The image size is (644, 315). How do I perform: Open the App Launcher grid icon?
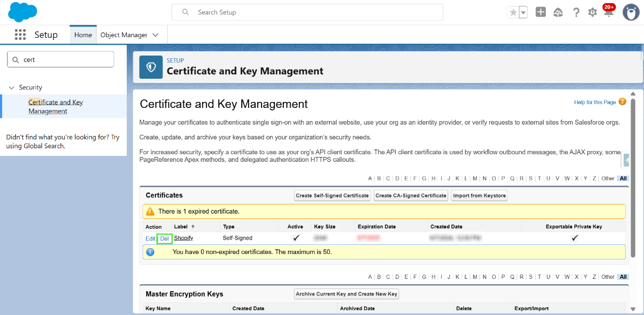(x=20, y=35)
